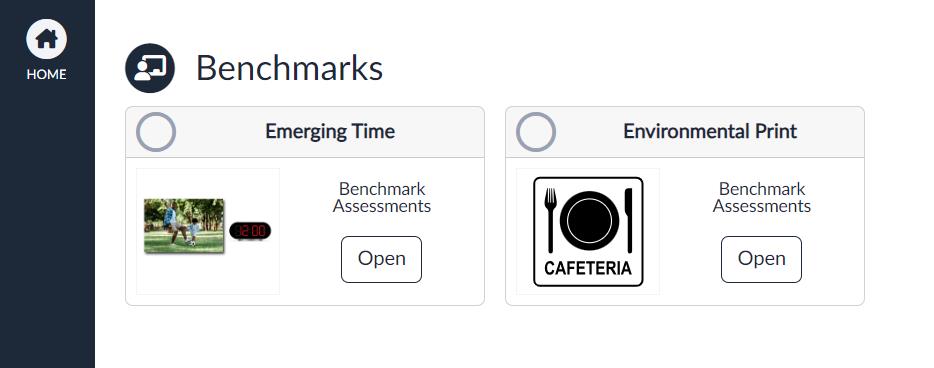The width and height of the screenshot is (934, 368).
Task: Click the fork icon on the cafeteria sign
Action: point(550,220)
